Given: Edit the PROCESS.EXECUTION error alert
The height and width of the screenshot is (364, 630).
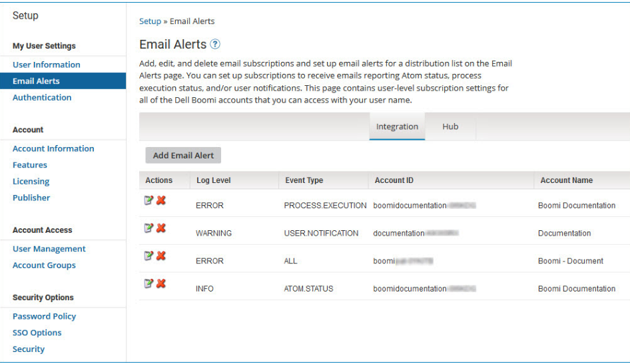Looking at the screenshot, I should click(x=149, y=200).
